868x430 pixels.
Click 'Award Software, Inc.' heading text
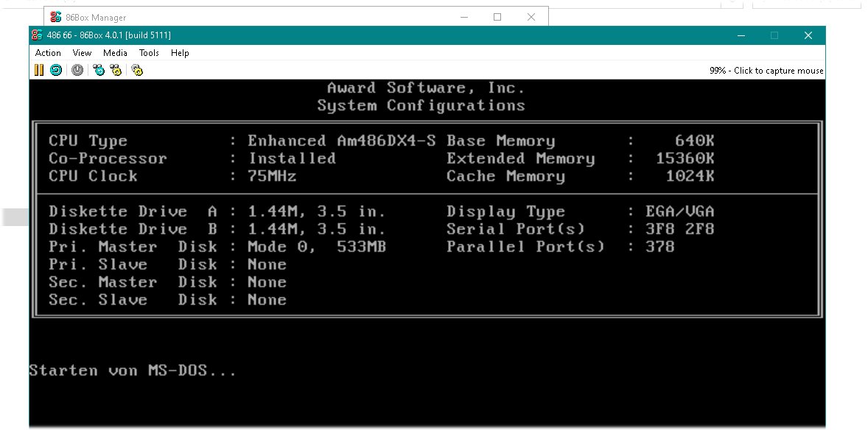[425, 88]
